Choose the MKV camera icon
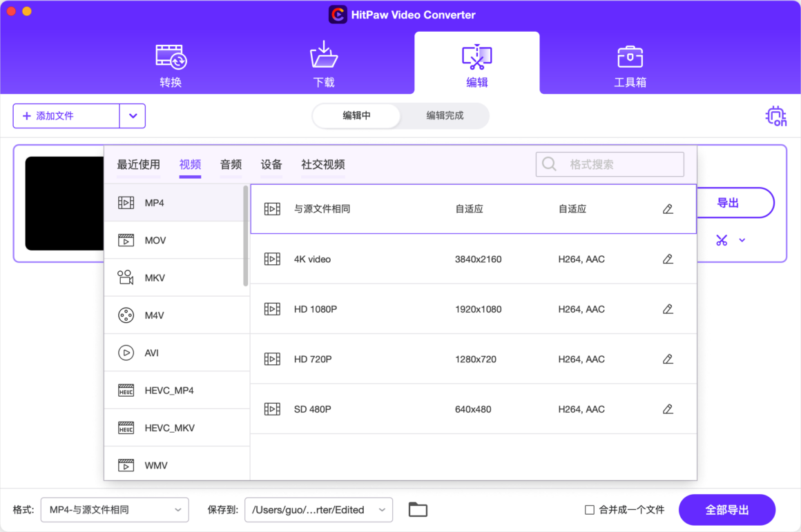Screen dimensions: 801x532 (x=126, y=277)
